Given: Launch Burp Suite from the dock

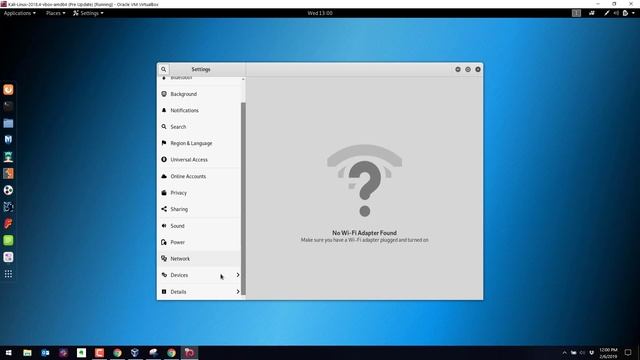Looking at the screenshot, I should [x=8, y=173].
